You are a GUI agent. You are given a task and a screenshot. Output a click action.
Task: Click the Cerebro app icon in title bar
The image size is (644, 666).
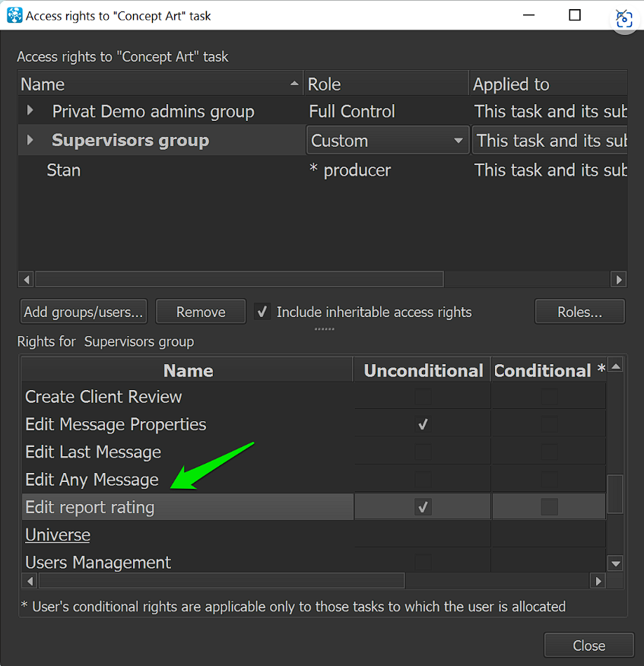click(14, 15)
